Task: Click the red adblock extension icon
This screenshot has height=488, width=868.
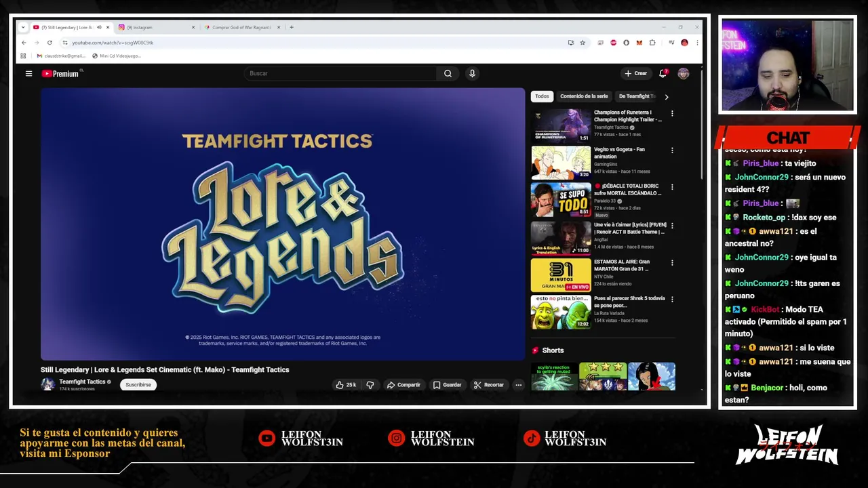Action: coord(614,43)
